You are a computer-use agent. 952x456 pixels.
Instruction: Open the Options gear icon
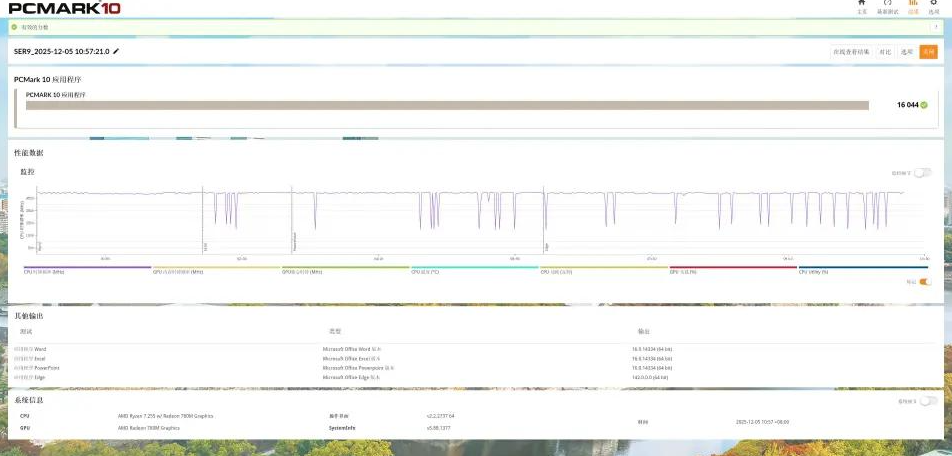[933, 6]
